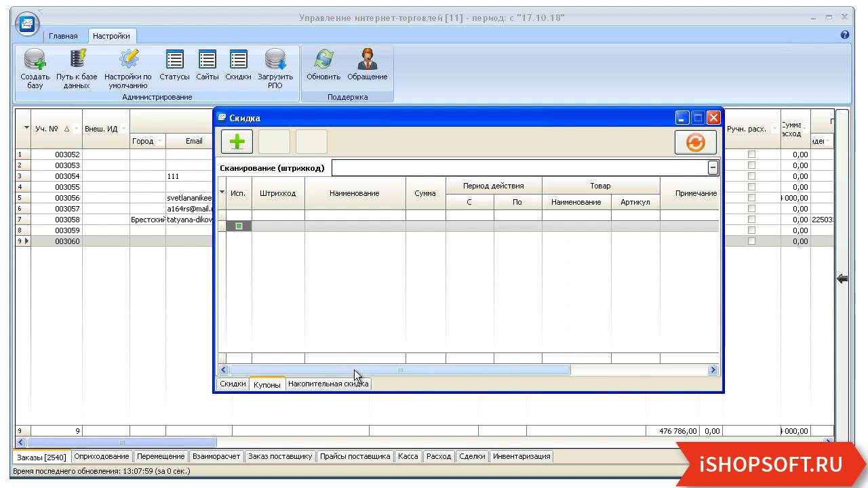
Task: Open the Сайты list icon
Action: [207, 60]
